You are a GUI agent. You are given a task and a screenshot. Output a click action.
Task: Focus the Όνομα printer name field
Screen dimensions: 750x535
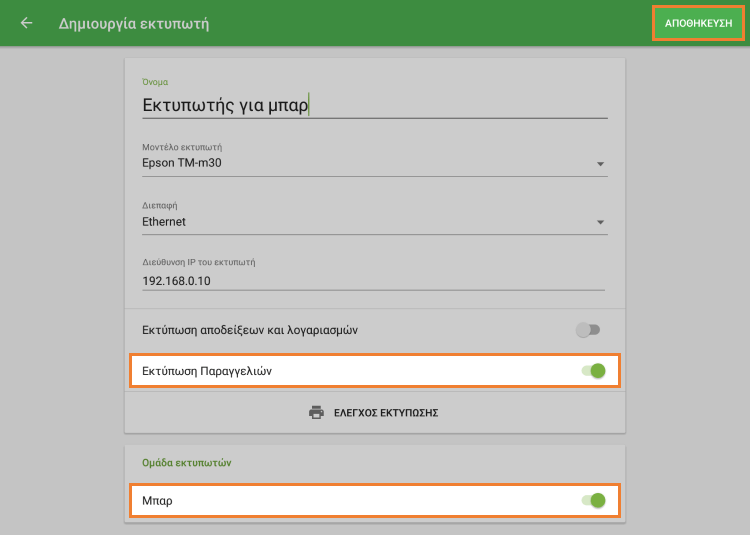click(x=374, y=104)
